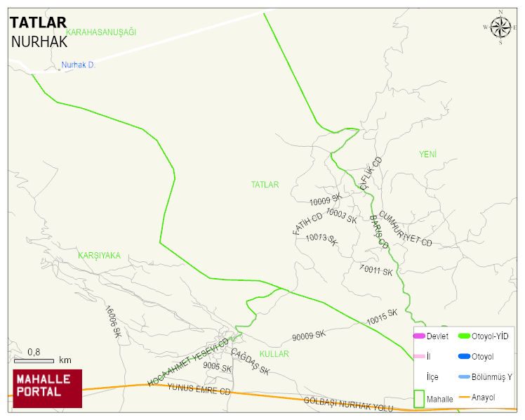Click the 10011 SK street label

click(376, 270)
